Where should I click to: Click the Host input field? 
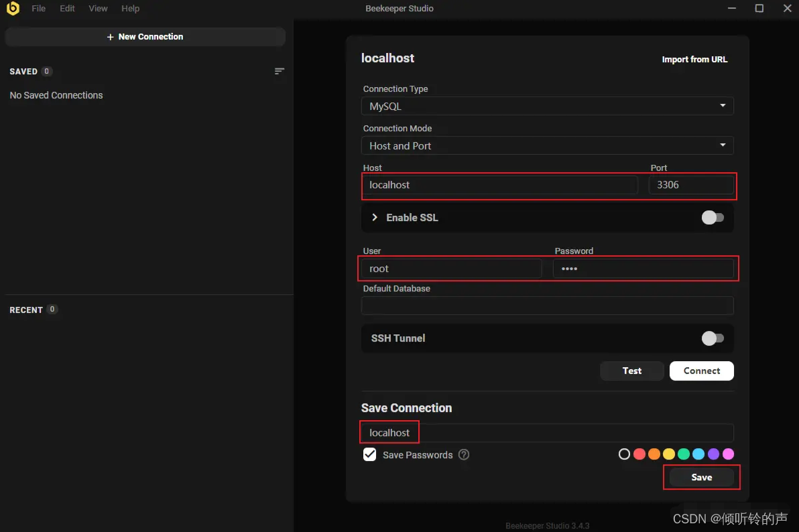pos(500,185)
